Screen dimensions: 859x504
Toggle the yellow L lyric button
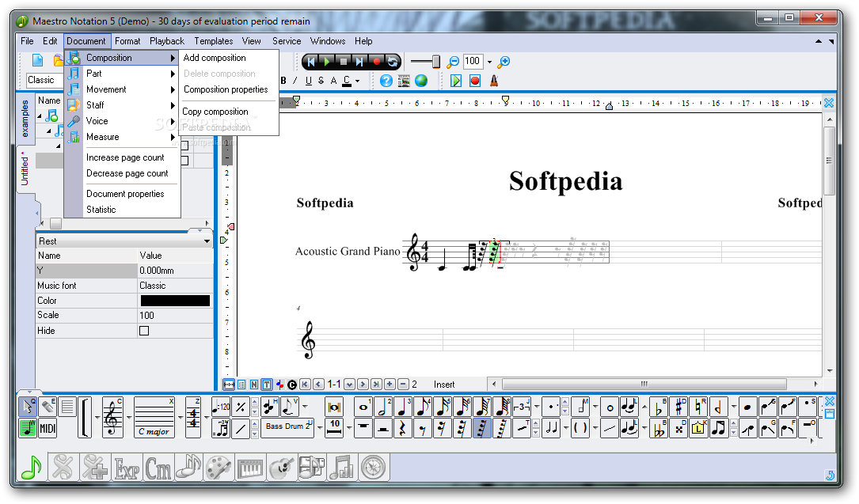pos(698,428)
